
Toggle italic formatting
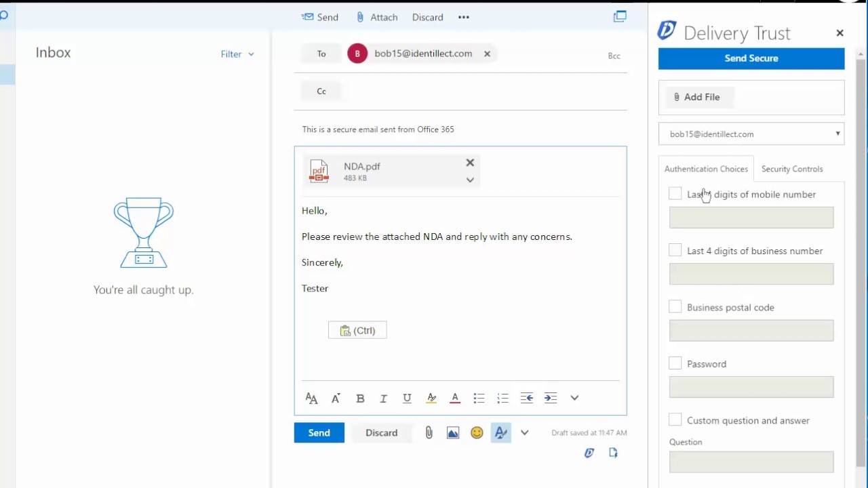click(383, 399)
